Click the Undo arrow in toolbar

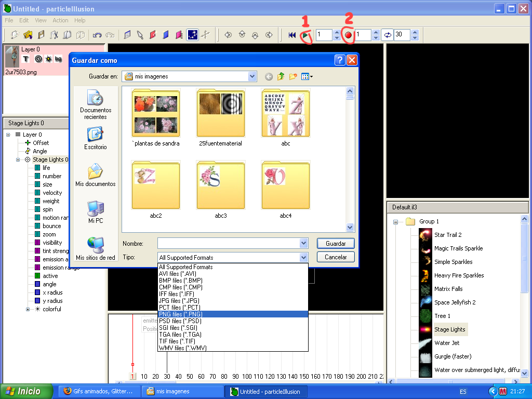click(x=97, y=35)
